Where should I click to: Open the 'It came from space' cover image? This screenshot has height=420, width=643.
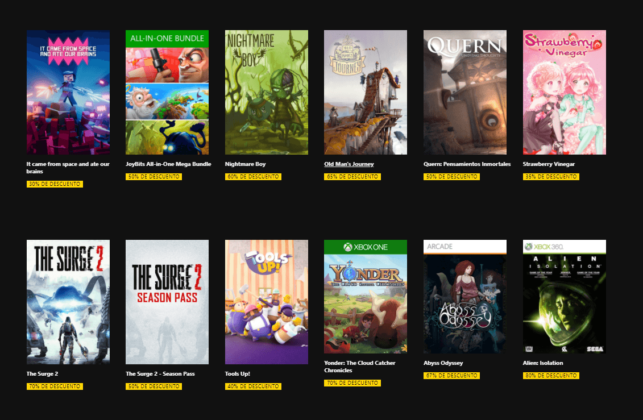[68, 92]
